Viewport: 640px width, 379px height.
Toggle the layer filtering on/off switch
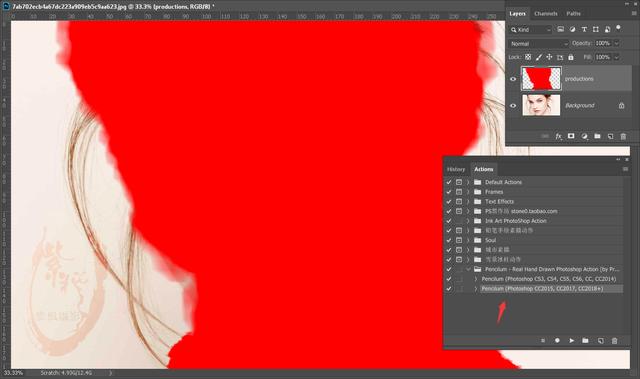(x=618, y=28)
